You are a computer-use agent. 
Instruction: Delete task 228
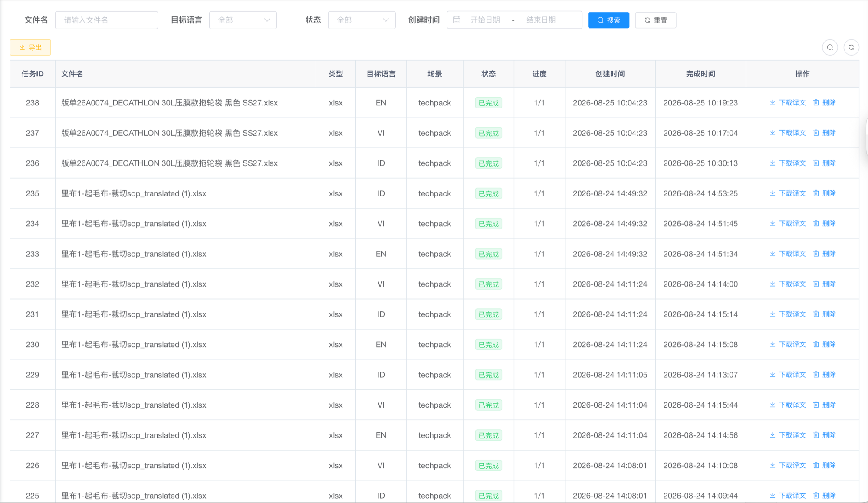[824, 405]
